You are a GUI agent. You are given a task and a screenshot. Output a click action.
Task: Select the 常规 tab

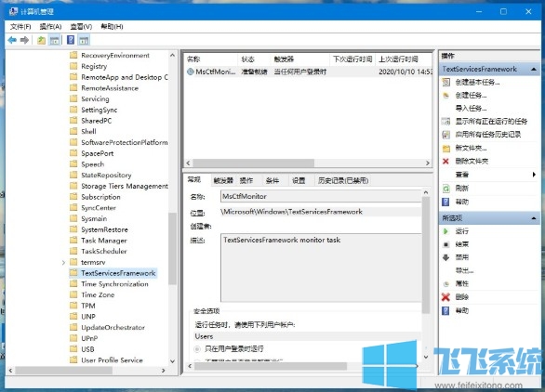(x=194, y=179)
